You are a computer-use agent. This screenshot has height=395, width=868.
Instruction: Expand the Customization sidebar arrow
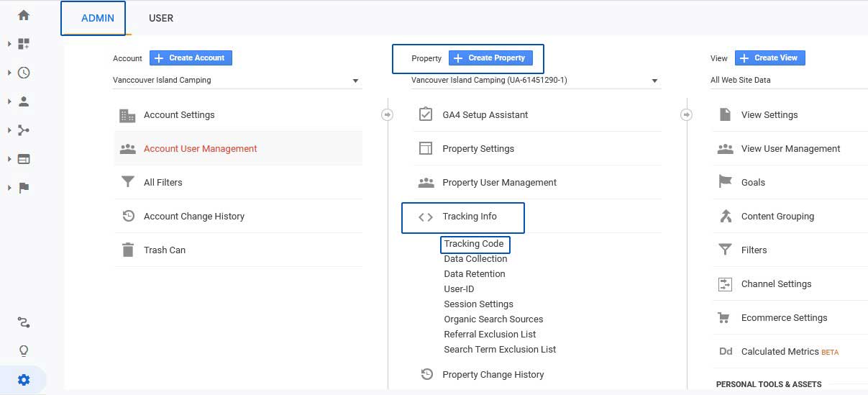[x=9, y=44]
